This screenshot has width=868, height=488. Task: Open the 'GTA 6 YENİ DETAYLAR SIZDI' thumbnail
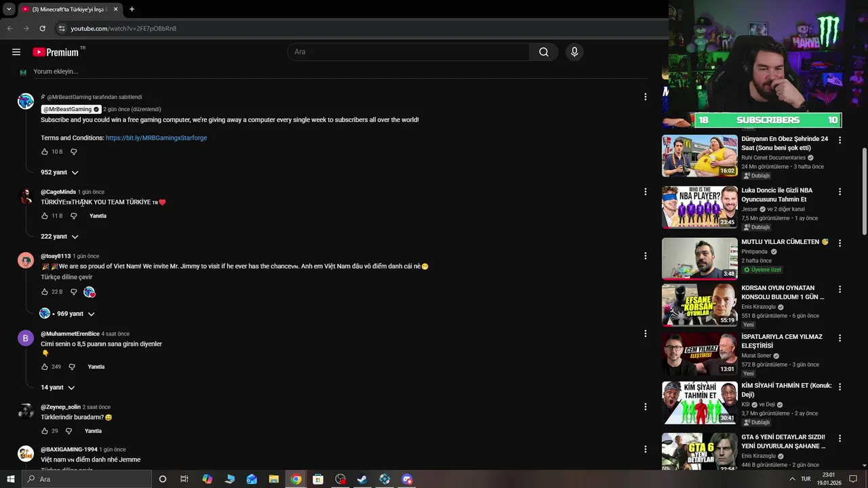[700, 451]
